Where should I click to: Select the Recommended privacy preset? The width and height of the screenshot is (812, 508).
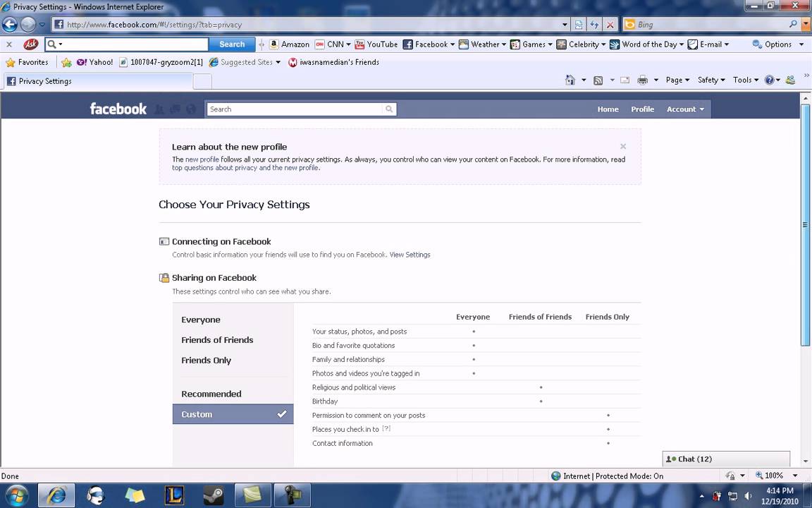211,394
